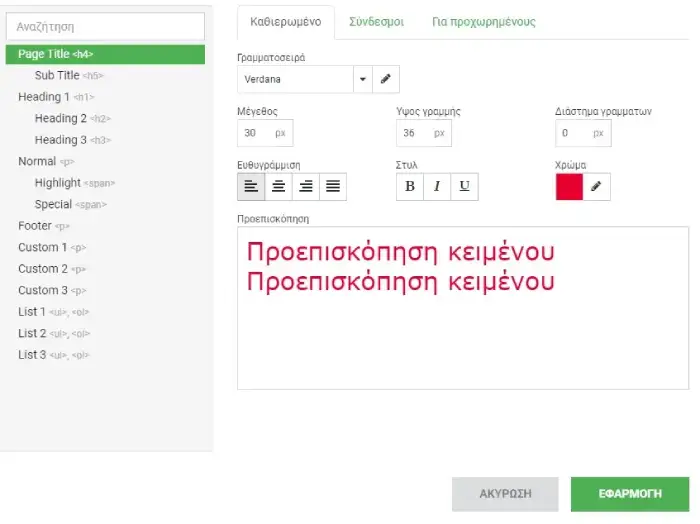Align text right
Image resolution: width=700 pixels, height=524 pixels.
[x=306, y=187]
